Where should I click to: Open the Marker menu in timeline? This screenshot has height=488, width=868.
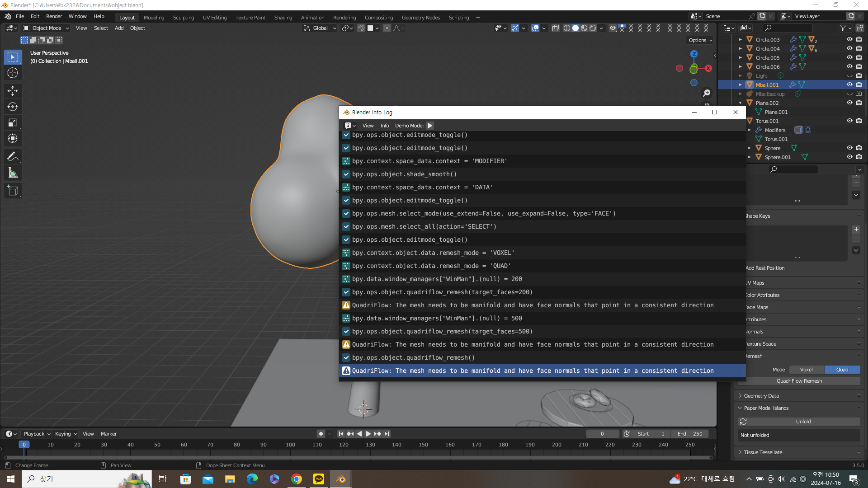pyautogui.click(x=108, y=434)
